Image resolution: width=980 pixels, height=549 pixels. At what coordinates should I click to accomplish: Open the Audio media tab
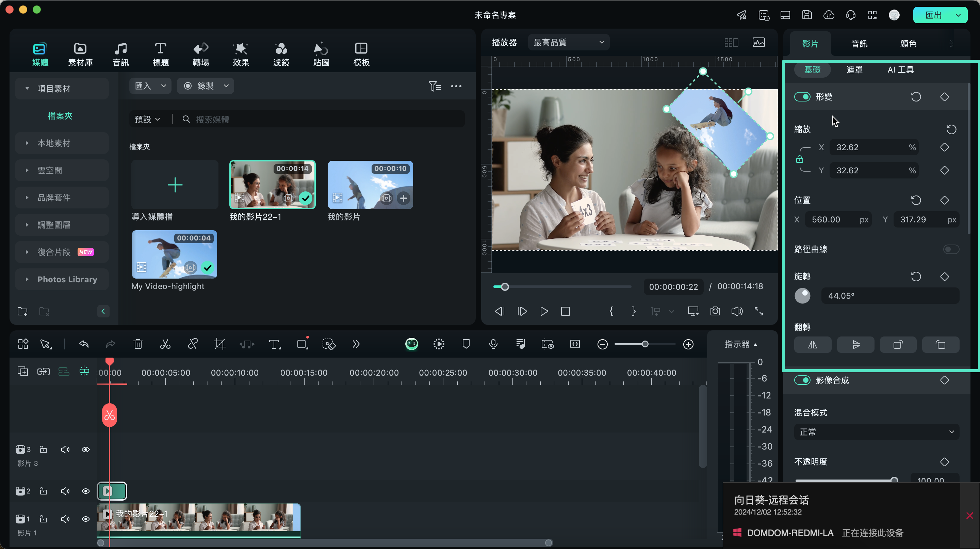[120, 54]
